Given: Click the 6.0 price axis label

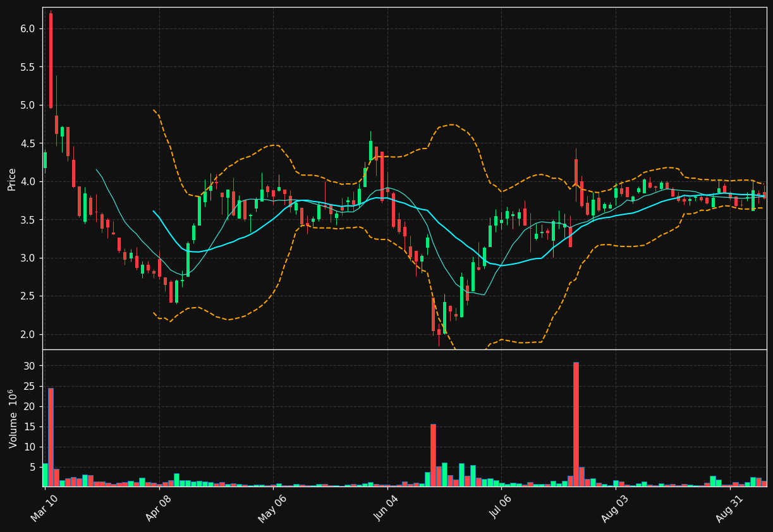Looking at the screenshot, I should pos(27,28).
